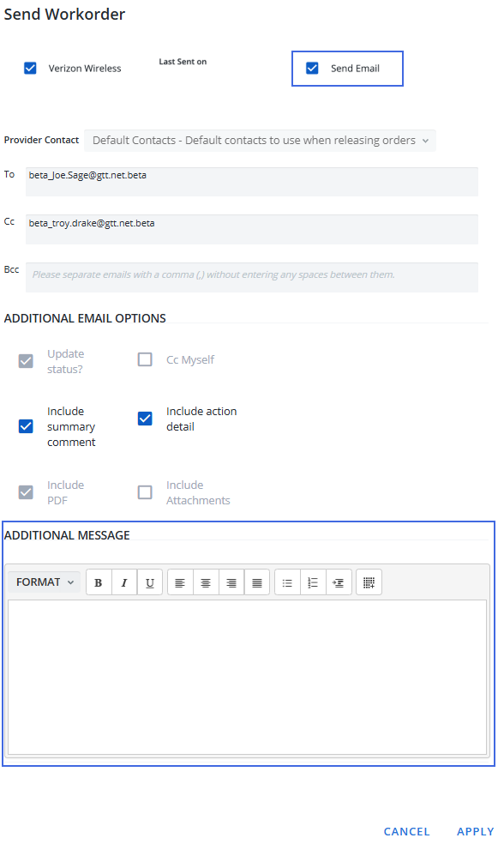Viewport: 504px width, 850px height.
Task: Expand the FORMAT dropdown menu
Action: pyautogui.click(x=45, y=582)
